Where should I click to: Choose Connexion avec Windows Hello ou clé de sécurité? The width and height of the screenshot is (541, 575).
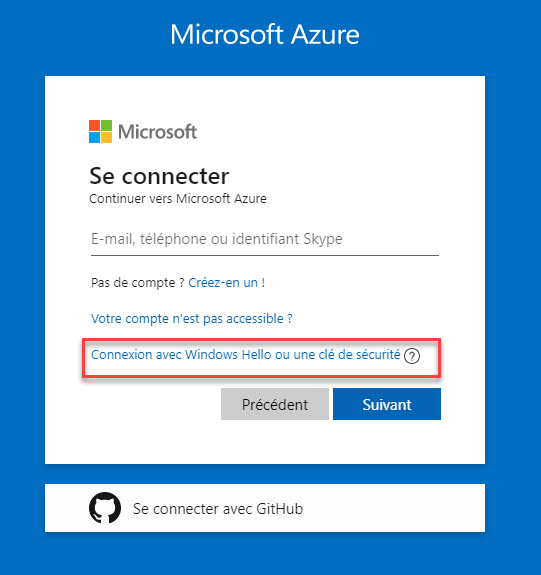point(246,355)
